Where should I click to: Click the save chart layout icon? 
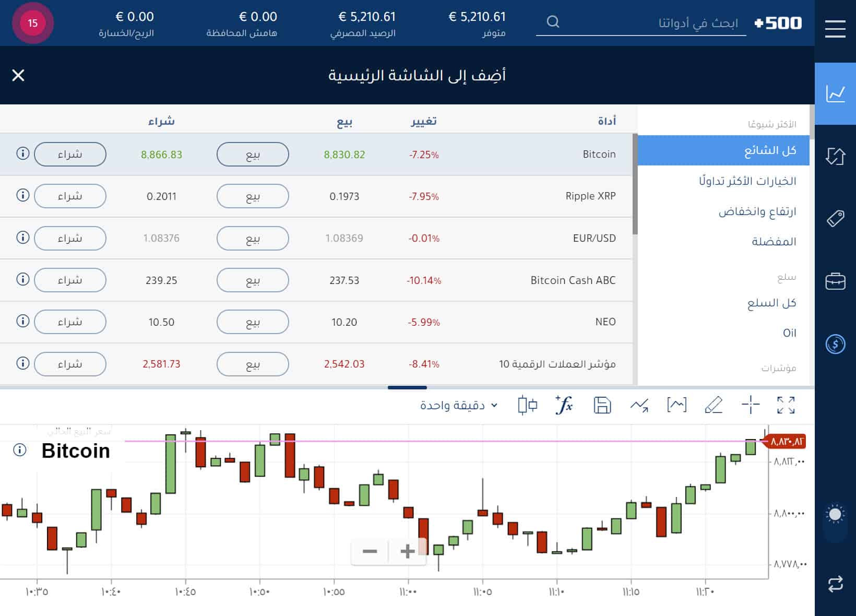(602, 405)
